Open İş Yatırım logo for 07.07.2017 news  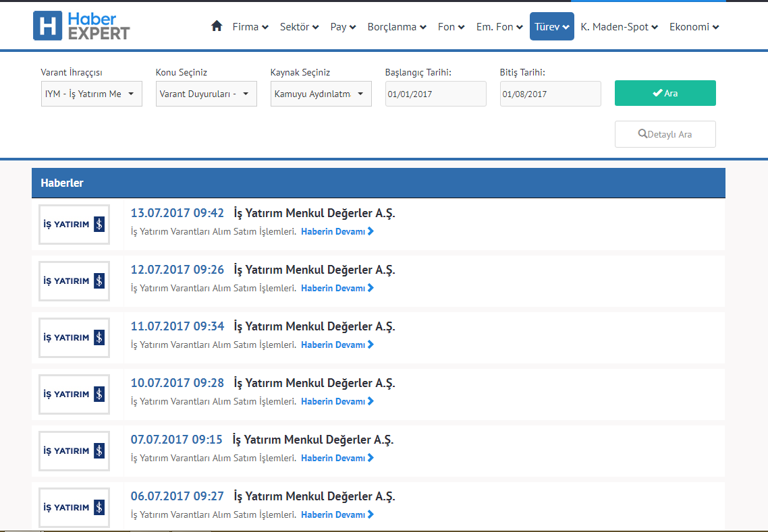click(74, 451)
